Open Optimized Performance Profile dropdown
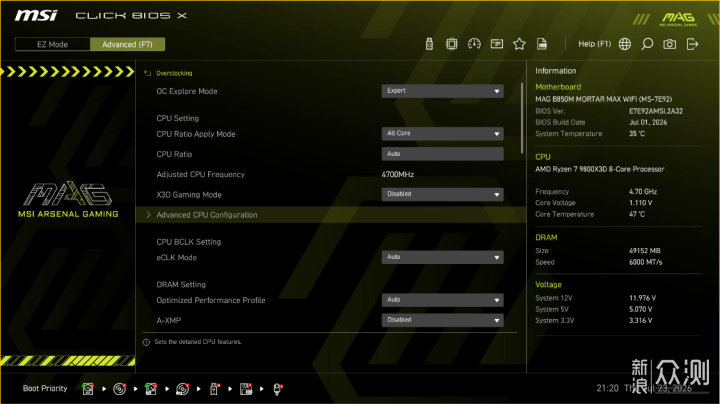The image size is (720, 404). point(442,300)
